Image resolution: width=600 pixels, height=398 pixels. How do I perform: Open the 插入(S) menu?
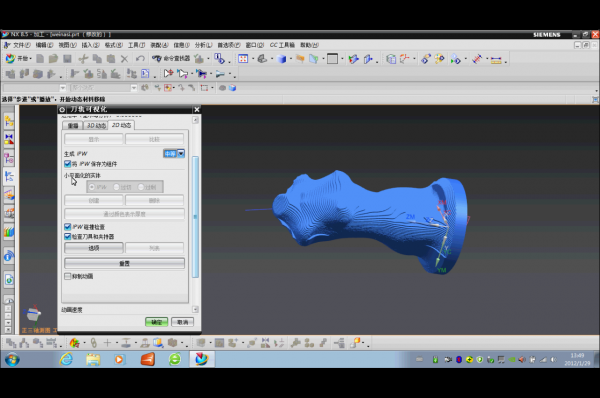(90, 45)
